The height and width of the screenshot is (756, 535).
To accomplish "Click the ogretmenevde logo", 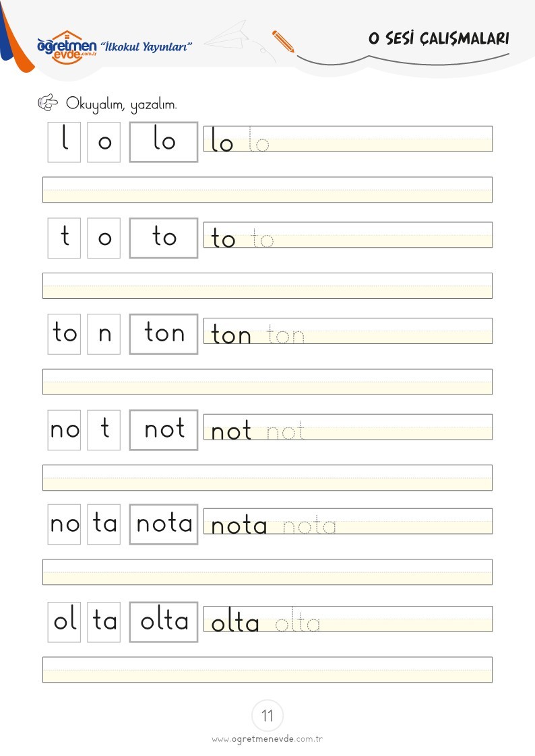I will (67, 46).
